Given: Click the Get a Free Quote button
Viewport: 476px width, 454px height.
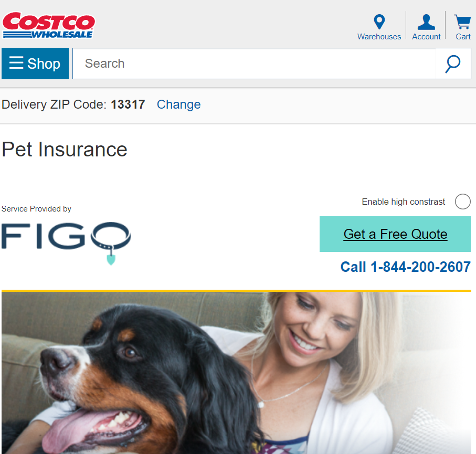Looking at the screenshot, I should pos(395,234).
